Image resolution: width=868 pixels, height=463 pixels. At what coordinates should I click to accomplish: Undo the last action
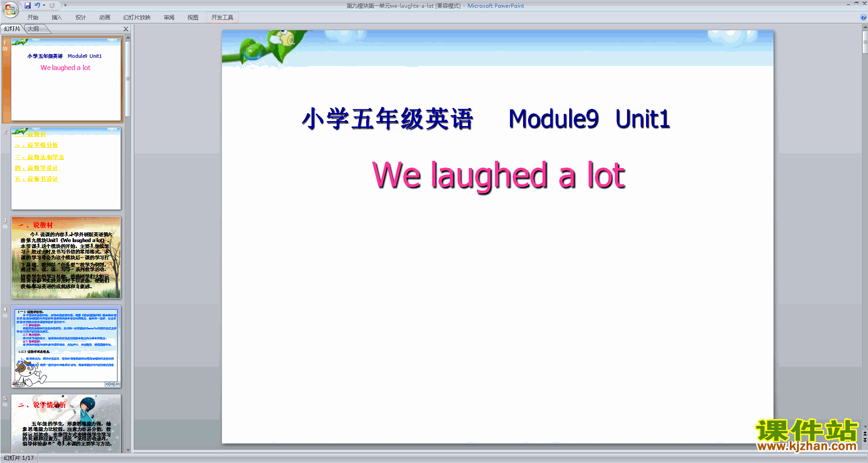[x=38, y=5]
